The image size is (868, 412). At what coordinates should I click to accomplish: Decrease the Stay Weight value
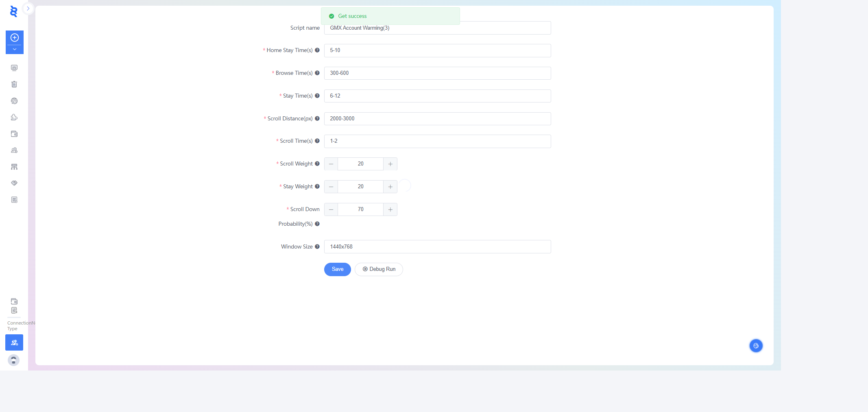click(331, 187)
